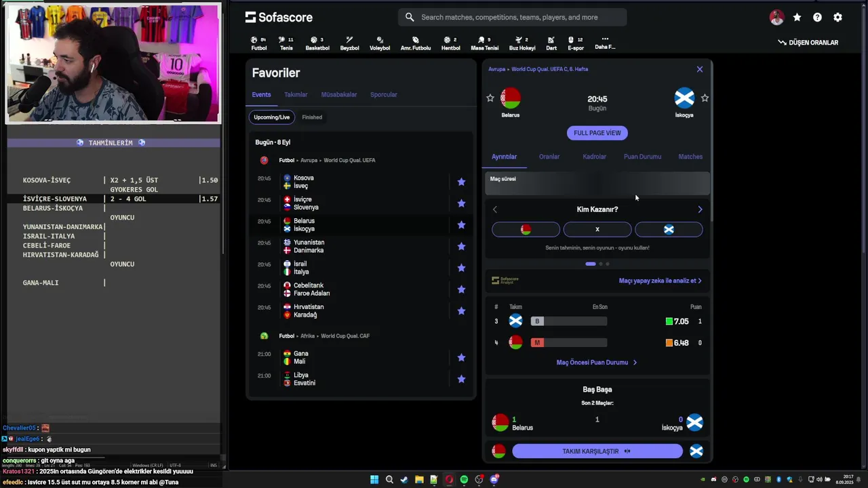
Task: Click the Sofascore logo
Action: pyautogui.click(x=279, y=17)
